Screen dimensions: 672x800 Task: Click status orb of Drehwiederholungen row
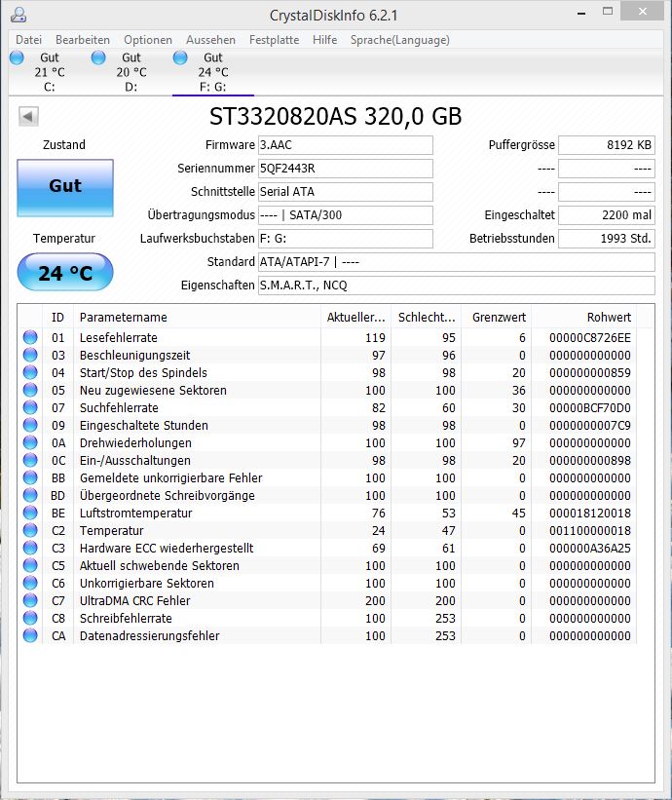[30, 442]
